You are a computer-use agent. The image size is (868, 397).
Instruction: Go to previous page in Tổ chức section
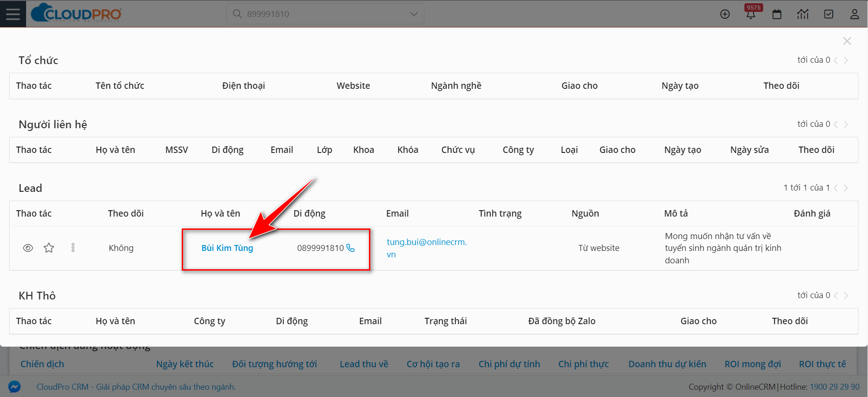(836, 60)
